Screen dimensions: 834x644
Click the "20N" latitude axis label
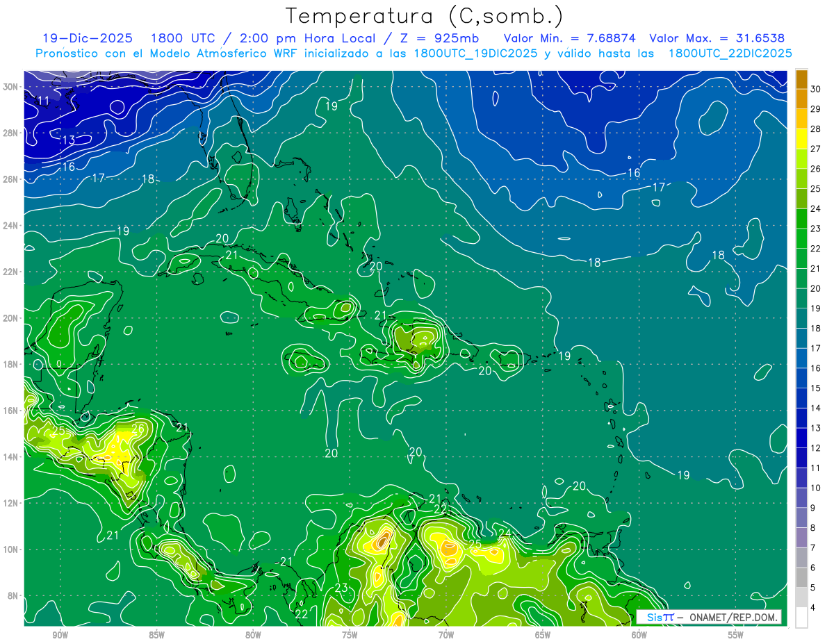11,317
